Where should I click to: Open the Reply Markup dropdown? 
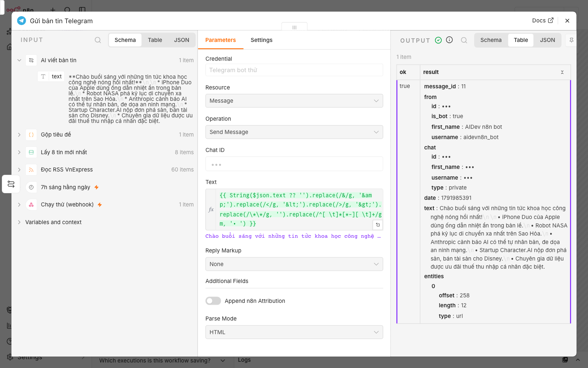pos(294,264)
